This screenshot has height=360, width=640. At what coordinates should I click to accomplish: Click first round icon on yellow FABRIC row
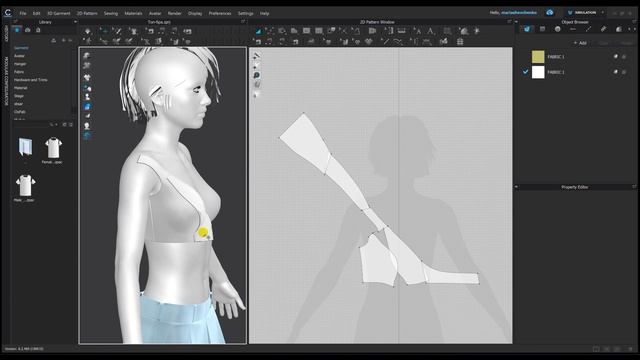(x=616, y=57)
